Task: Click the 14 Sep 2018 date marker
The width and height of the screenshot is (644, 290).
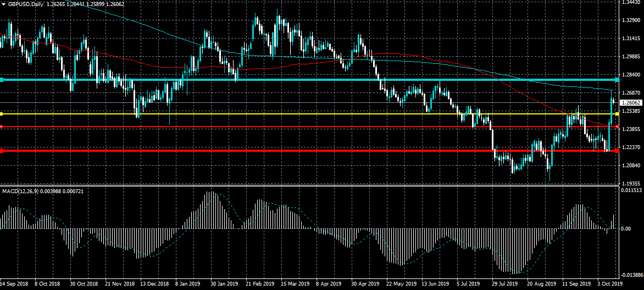Action: (14, 284)
